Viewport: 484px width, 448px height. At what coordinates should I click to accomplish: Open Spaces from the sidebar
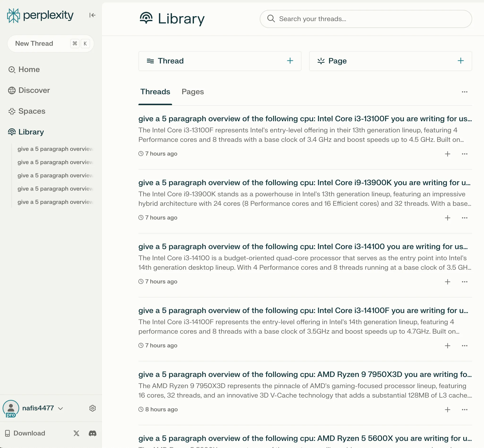[32, 111]
